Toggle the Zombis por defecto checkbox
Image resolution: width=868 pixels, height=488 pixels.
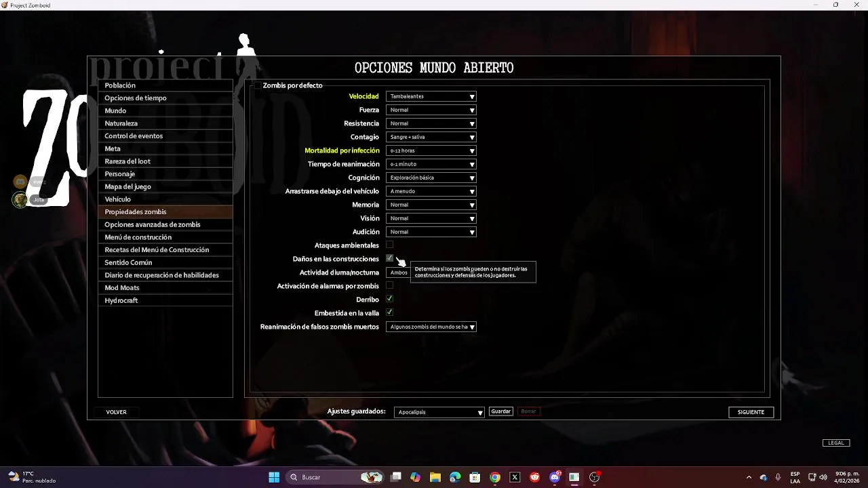point(258,85)
